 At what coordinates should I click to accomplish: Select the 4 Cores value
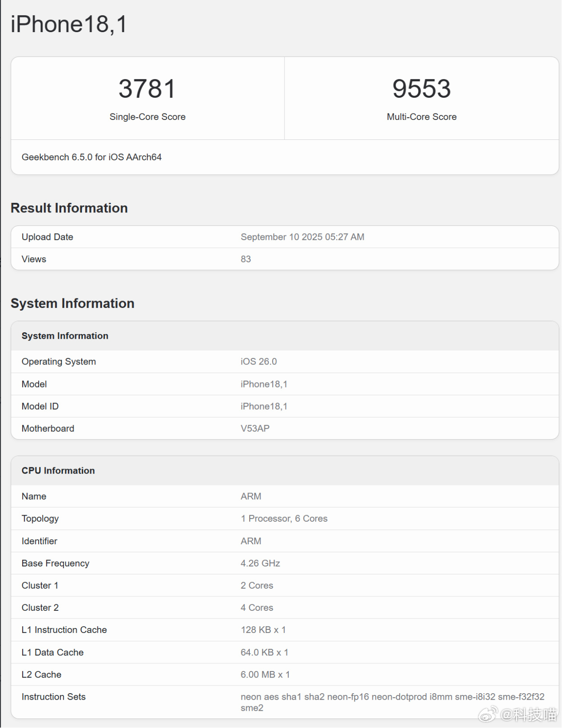point(257,608)
